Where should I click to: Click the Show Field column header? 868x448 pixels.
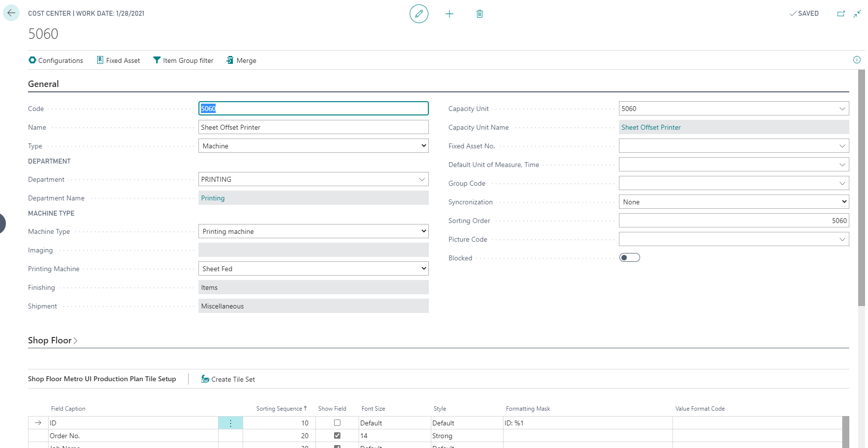click(x=332, y=409)
